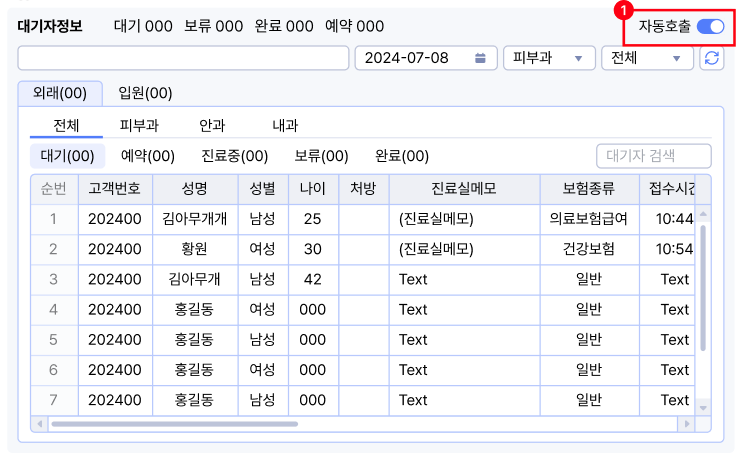The image size is (739, 458).
Task: Click the 순번 column header
Action: point(54,189)
